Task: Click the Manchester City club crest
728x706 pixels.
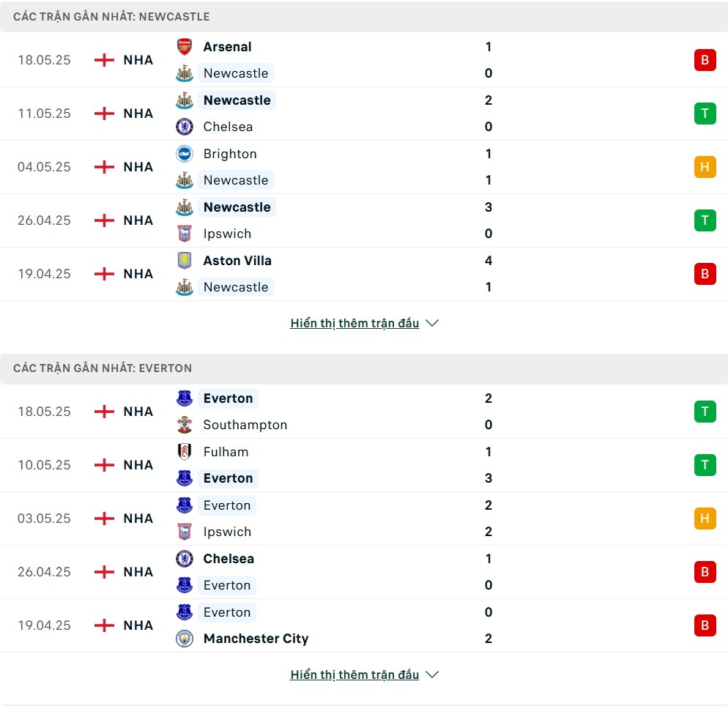Action: [x=185, y=639]
